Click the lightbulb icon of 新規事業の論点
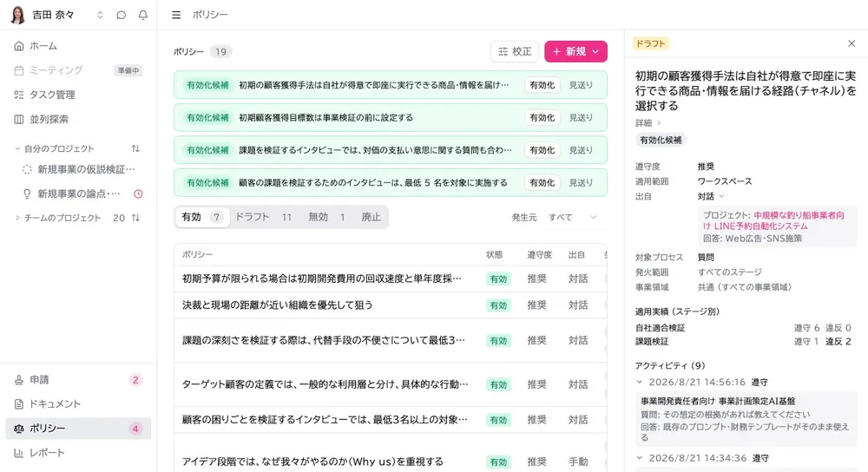Image resolution: width=868 pixels, height=472 pixels. [x=27, y=193]
